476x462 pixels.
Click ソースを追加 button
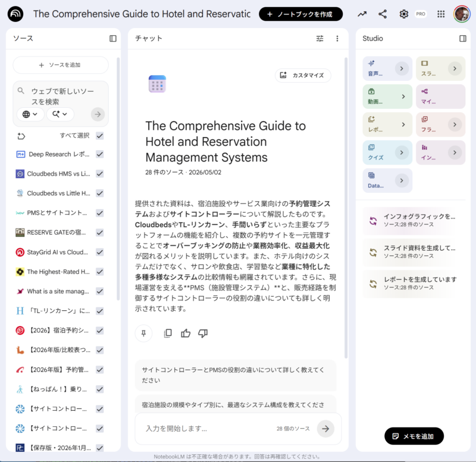coord(61,65)
